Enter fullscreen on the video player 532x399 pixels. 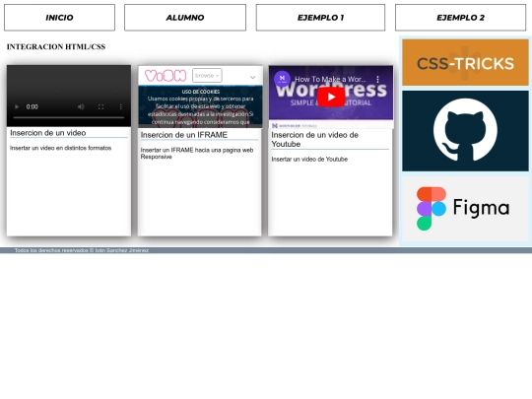click(100, 106)
